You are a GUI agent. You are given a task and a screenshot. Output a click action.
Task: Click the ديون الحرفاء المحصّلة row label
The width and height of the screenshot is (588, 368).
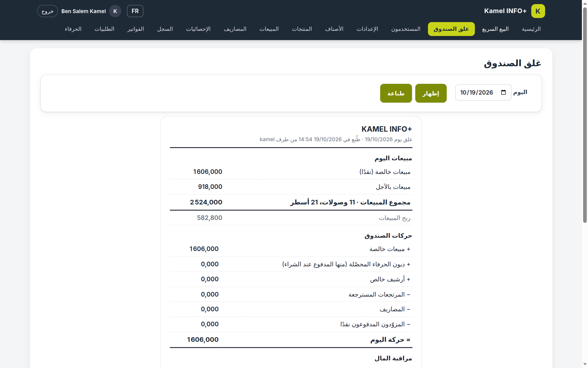tap(346, 264)
